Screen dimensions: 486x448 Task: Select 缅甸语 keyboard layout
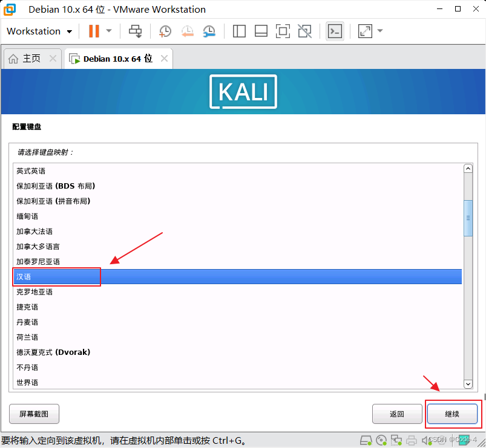tap(237, 216)
